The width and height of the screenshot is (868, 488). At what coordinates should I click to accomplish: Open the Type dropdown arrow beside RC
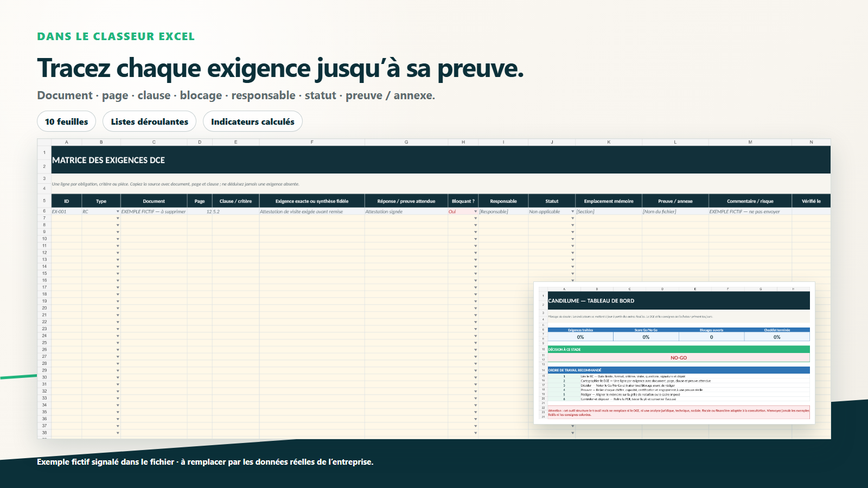pyautogui.click(x=118, y=211)
